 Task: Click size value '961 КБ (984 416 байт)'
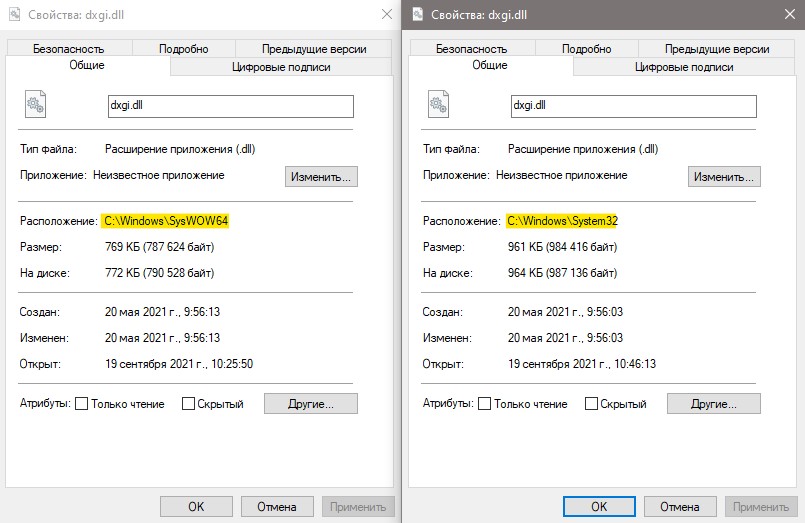pyautogui.click(x=563, y=247)
